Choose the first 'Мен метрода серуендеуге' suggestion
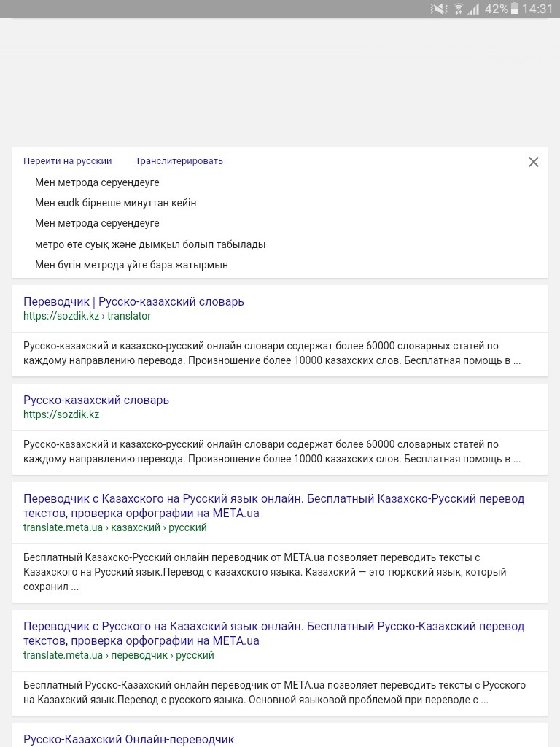Viewport: 560px width, 747px height. click(x=97, y=182)
